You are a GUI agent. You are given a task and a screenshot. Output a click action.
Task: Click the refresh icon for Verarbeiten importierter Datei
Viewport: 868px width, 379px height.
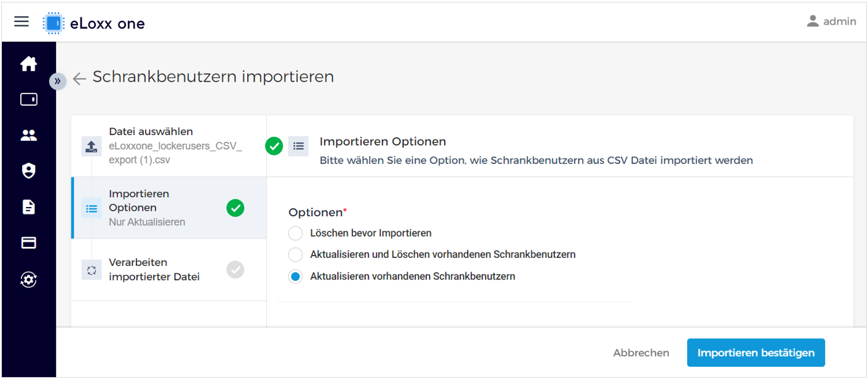(x=92, y=270)
